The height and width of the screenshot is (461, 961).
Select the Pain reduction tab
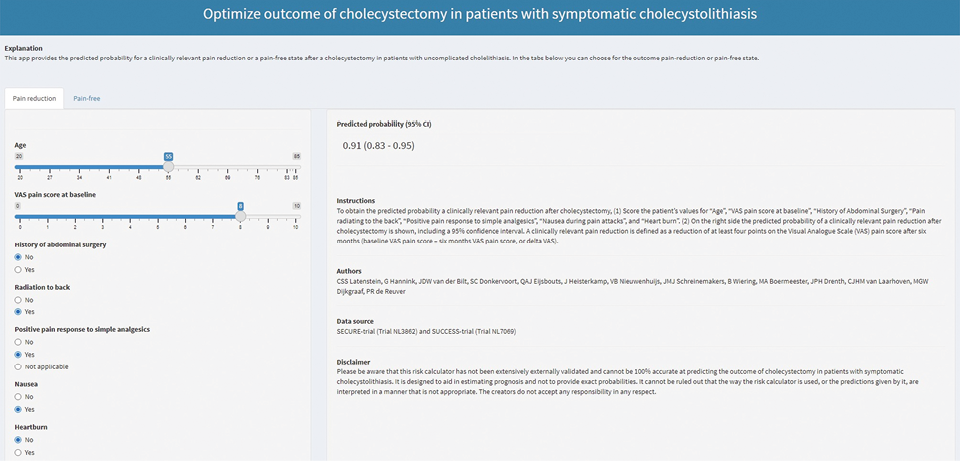pos(34,98)
